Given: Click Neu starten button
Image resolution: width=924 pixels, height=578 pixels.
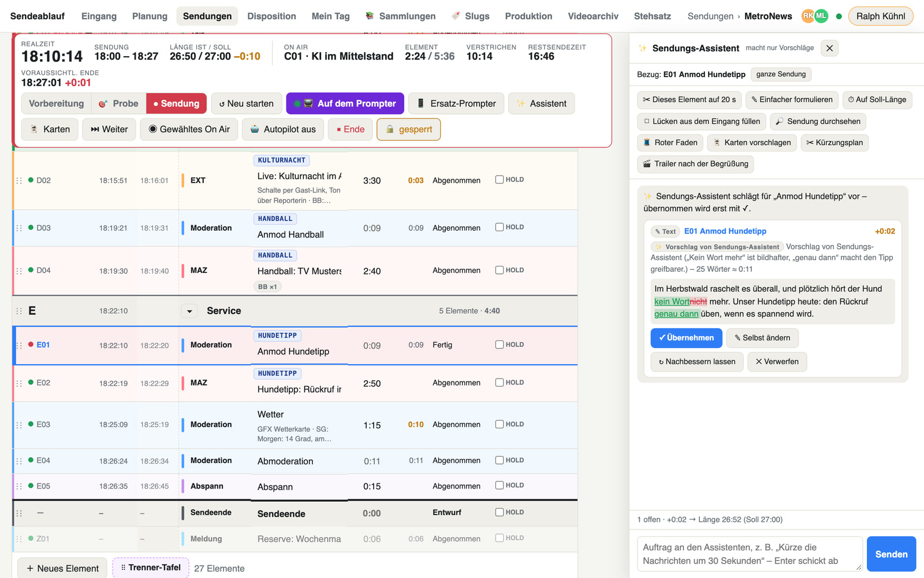Looking at the screenshot, I should coord(247,103).
